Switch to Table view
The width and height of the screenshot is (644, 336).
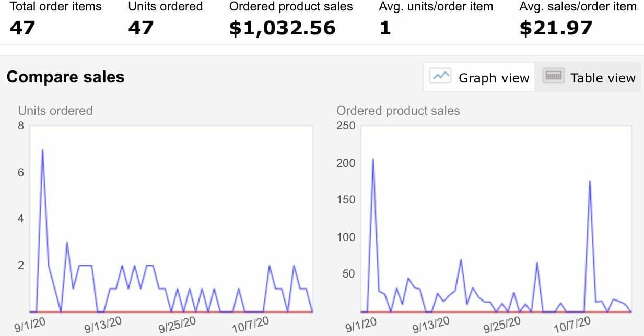pos(589,77)
